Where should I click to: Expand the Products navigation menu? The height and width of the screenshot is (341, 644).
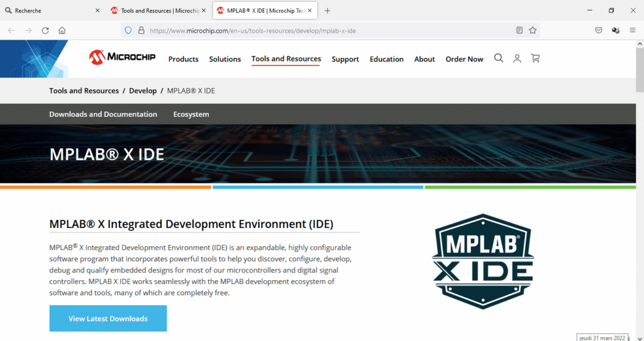pos(183,59)
